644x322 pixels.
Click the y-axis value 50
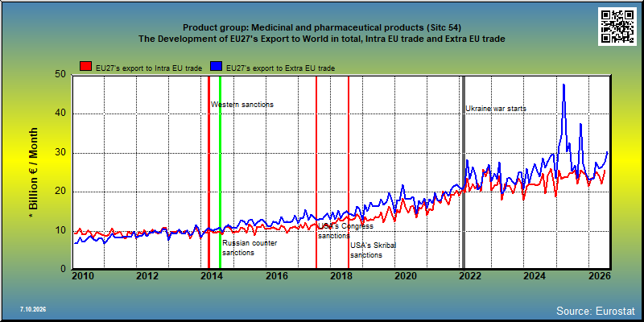[60, 74]
